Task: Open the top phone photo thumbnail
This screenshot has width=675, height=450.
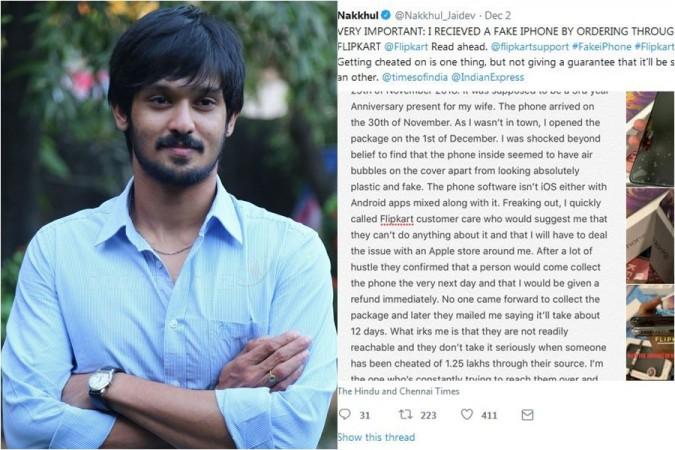Action: tap(650, 139)
